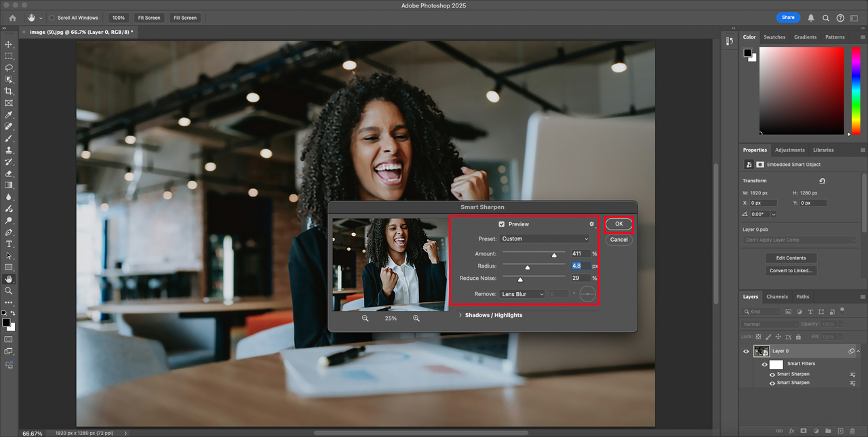Select the Eraser tool
The height and width of the screenshot is (437, 868).
[x=9, y=173]
